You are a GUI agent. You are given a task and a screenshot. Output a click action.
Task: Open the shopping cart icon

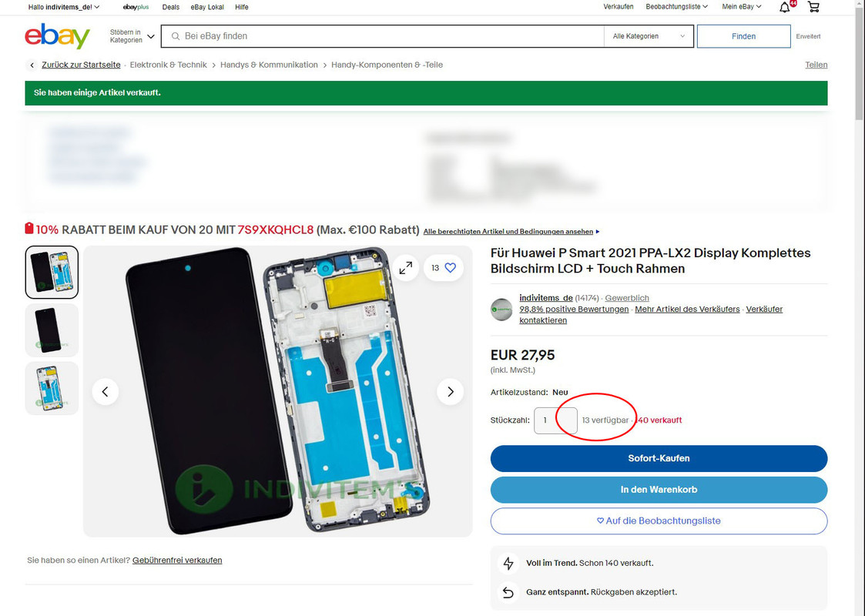(x=813, y=7)
